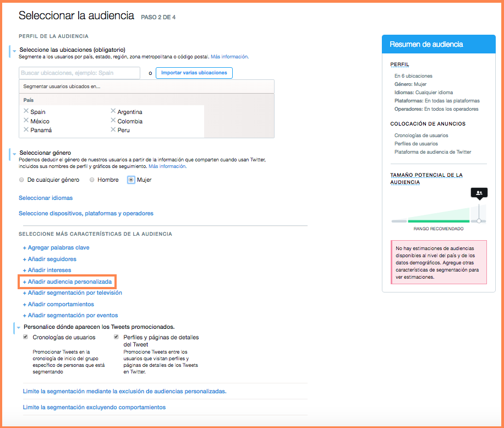This screenshot has width=504, height=428.
Task: Click the location search input field
Action: (x=79, y=73)
